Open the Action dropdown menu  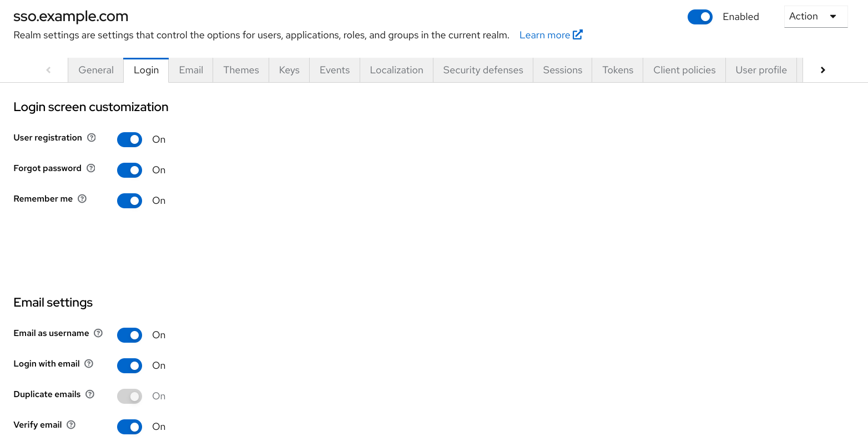[815, 17]
